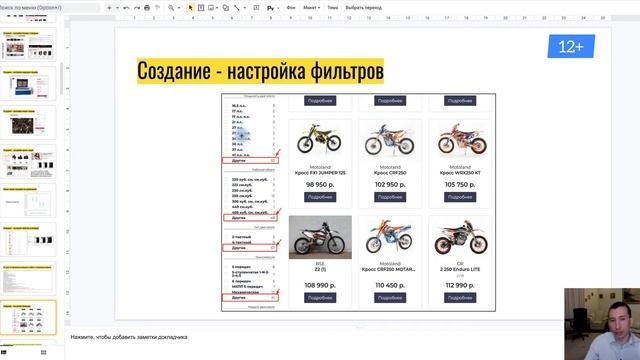
Task: Click the zoom magnifier icon
Action: [x=171, y=8]
